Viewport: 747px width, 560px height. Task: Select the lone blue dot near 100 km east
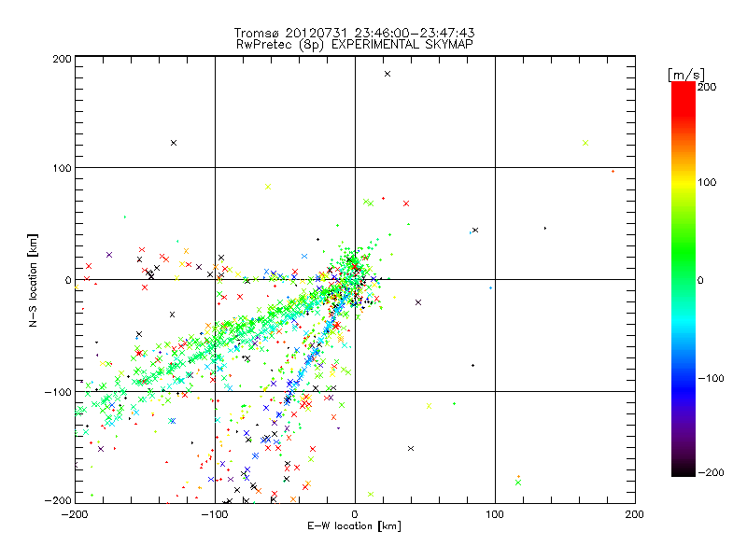[491, 288]
